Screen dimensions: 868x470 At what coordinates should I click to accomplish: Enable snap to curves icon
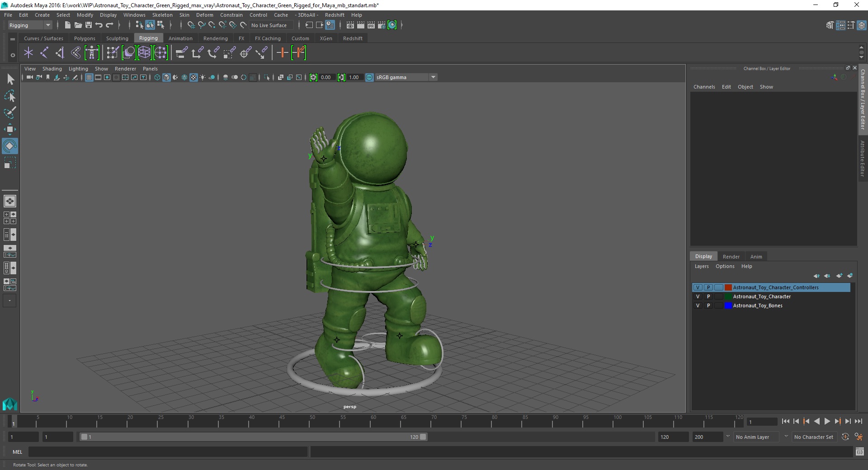[201, 25]
